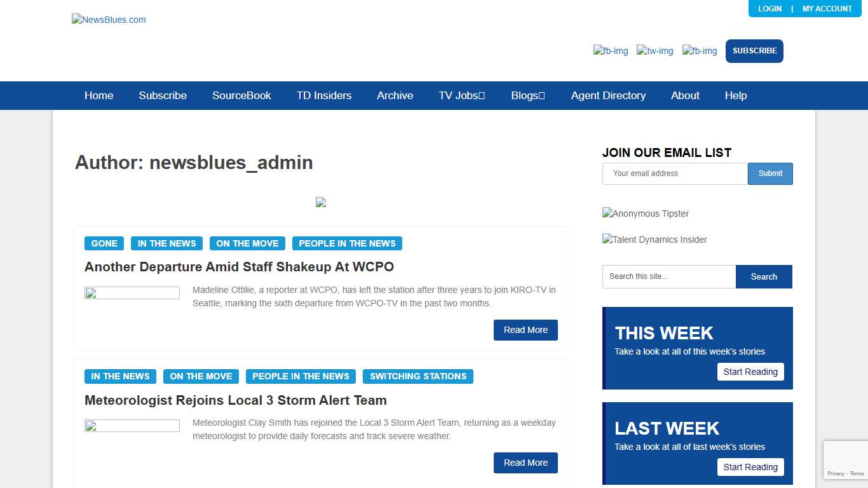Select the SWITCHING STATIONS tag filter

[417, 376]
